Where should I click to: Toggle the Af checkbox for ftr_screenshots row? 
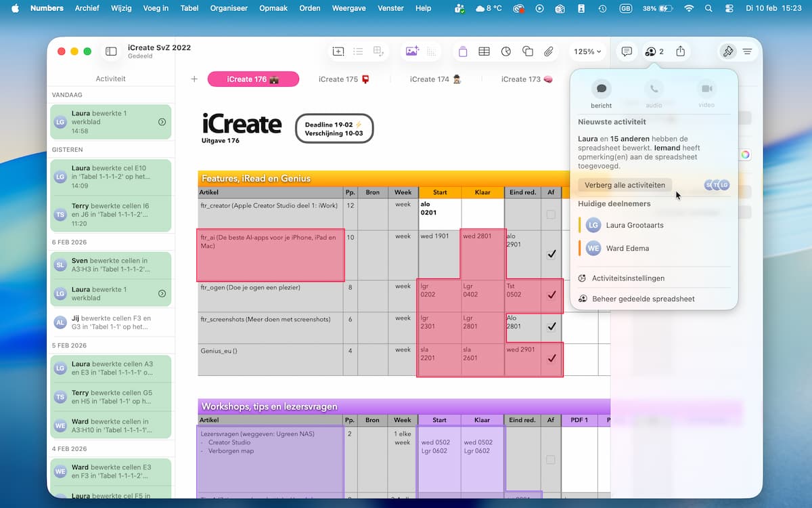coord(551,326)
